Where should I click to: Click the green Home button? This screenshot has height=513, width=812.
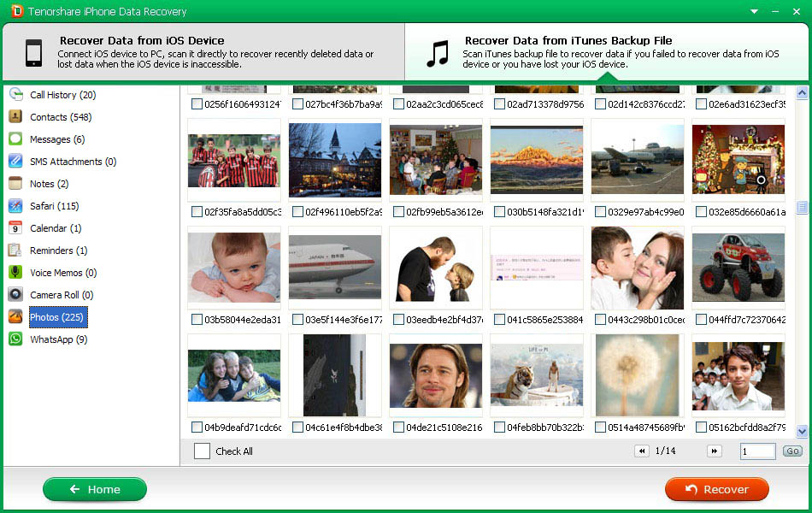tap(95, 489)
